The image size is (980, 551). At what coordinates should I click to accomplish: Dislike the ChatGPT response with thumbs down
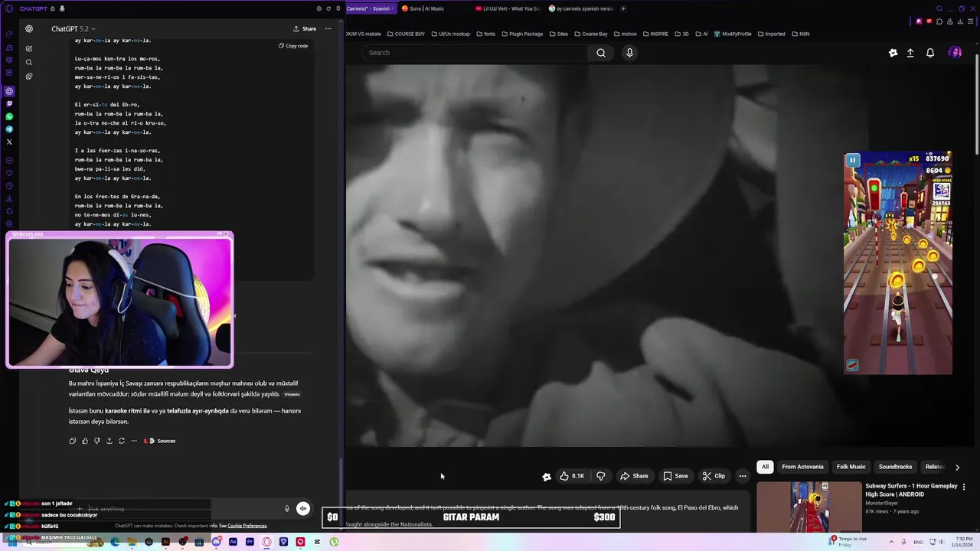(96, 441)
